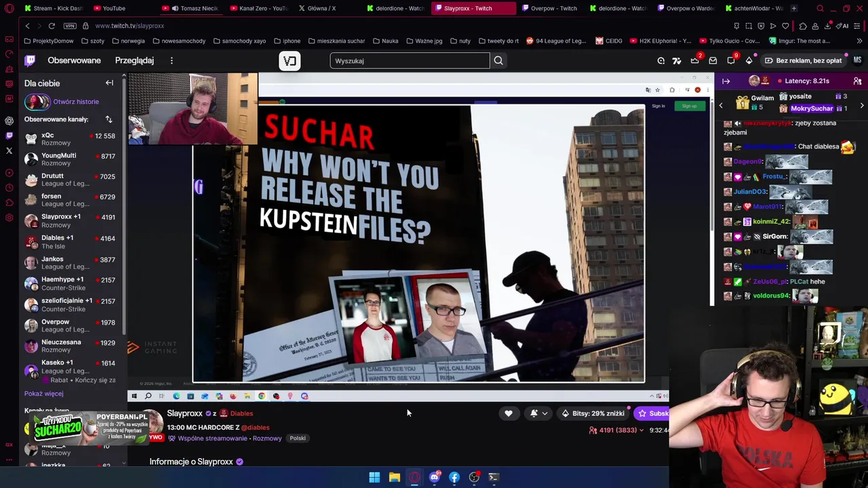Open notification bell dropdown for Slayproxx
This screenshot has width=868, height=488.
tap(540, 413)
